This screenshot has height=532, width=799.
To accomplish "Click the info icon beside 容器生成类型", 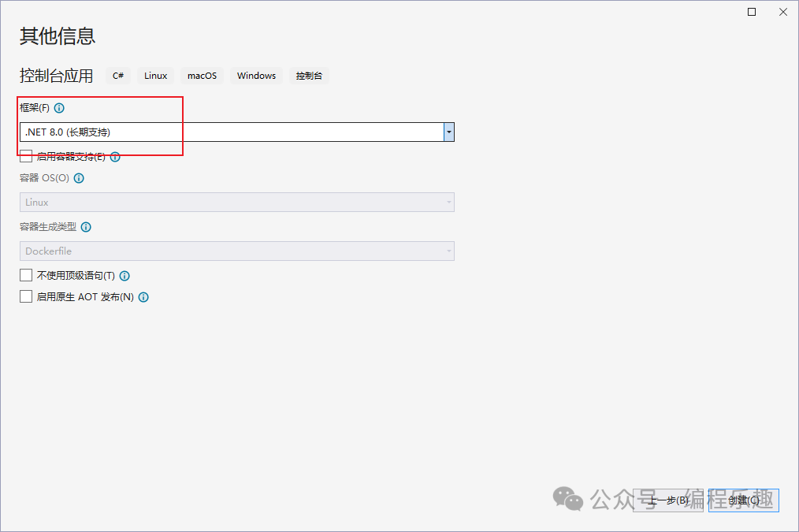I will (86, 227).
